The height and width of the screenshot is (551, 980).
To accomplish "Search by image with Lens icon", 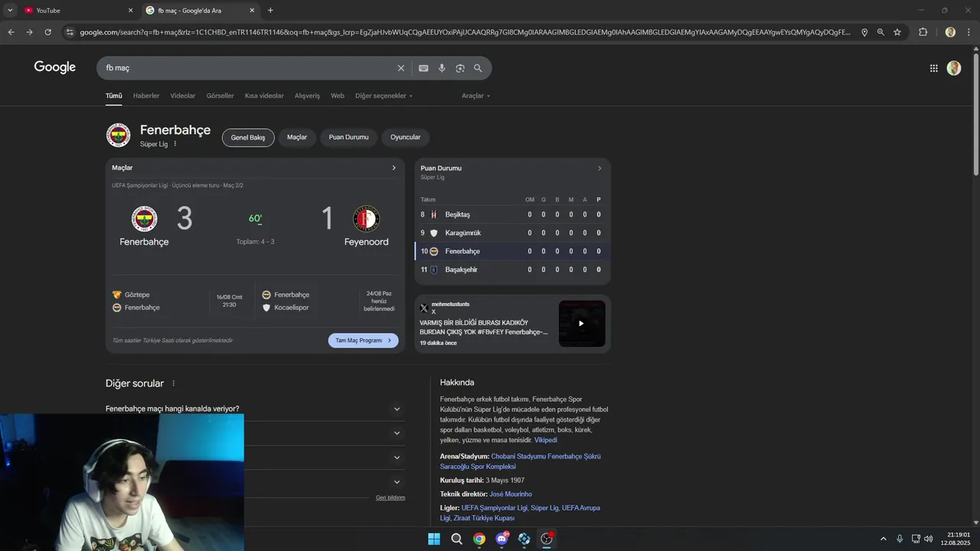I will click(460, 68).
